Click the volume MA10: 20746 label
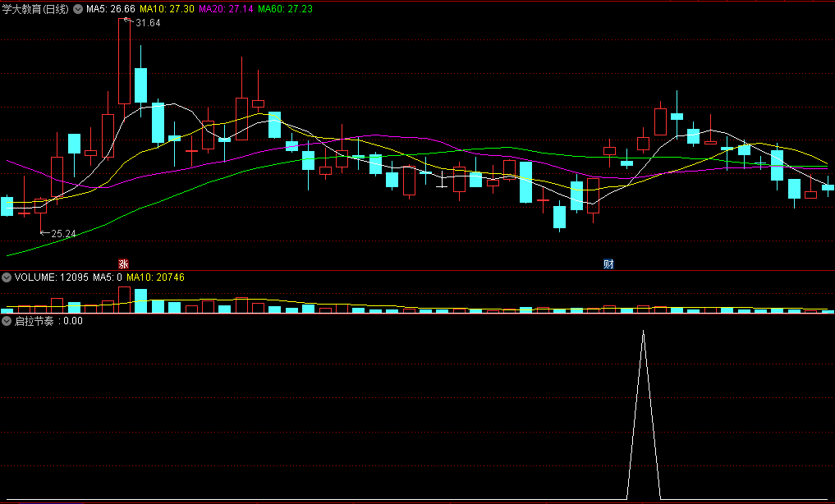The height and width of the screenshot is (504, 835). pyautogui.click(x=155, y=277)
